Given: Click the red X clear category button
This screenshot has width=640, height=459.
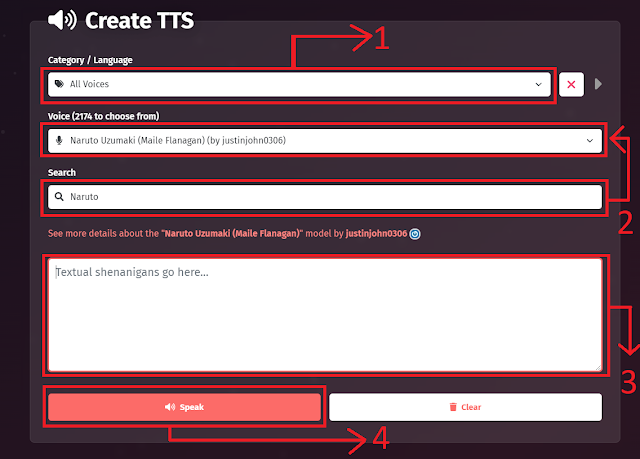Looking at the screenshot, I should pos(571,85).
